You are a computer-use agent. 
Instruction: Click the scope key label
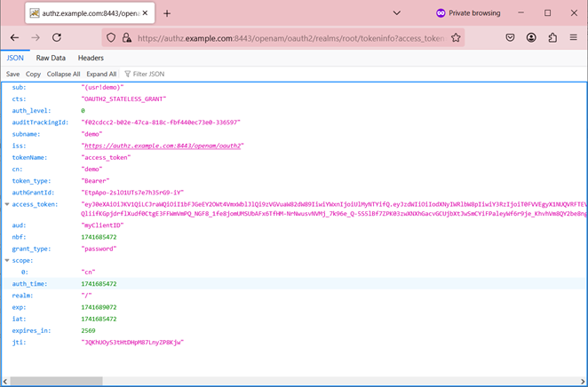tap(22, 260)
